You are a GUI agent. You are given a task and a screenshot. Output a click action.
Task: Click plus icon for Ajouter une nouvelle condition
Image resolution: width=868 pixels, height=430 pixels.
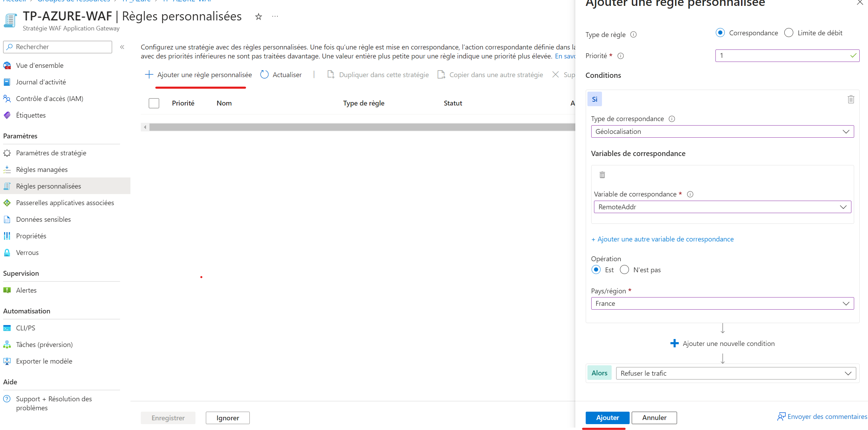pyautogui.click(x=674, y=344)
